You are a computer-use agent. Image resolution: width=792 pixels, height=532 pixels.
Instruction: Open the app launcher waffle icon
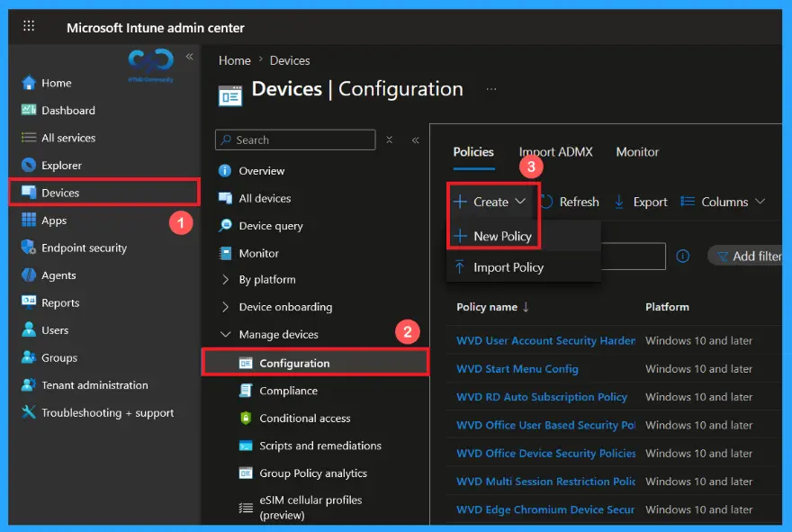tap(29, 25)
